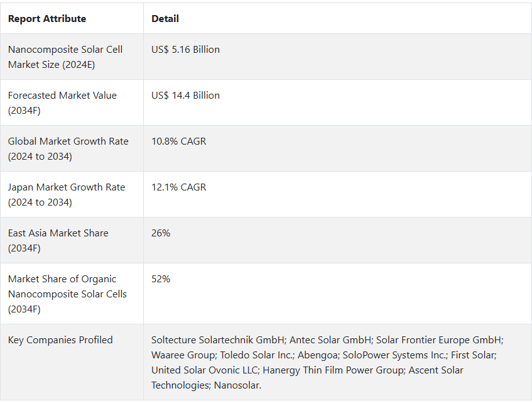532x403 pixels.
Task: Select the Global Market Growth Rate cell
Action: [x=72, y=148]
